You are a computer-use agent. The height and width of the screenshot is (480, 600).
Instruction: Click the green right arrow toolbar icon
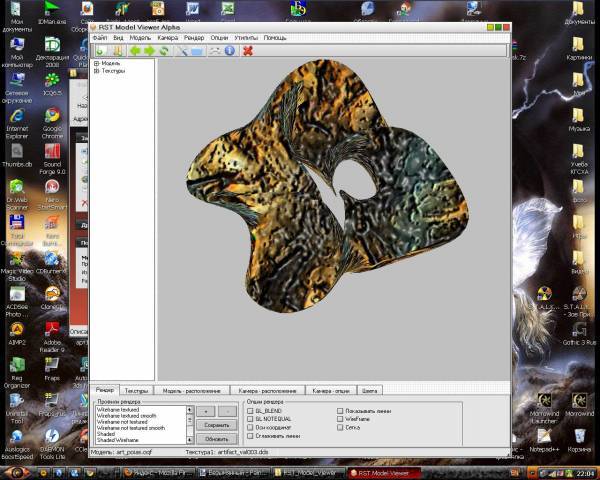click(149, 50)
